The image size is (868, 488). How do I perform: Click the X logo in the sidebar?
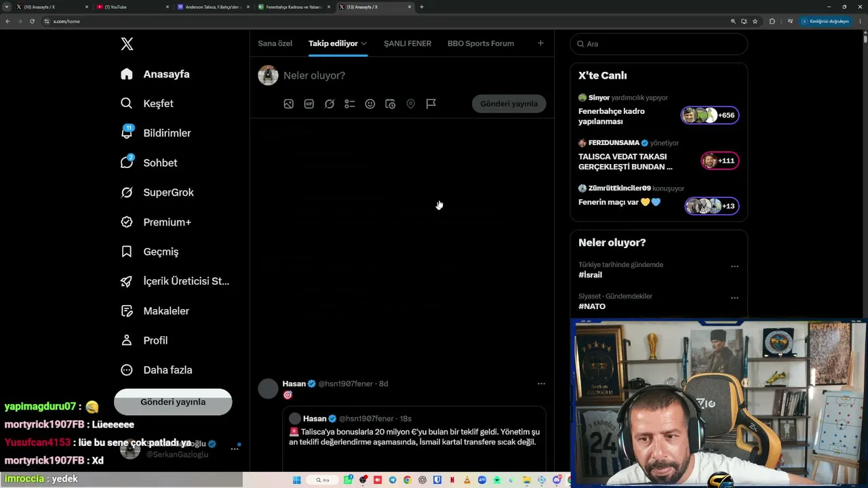127,44
